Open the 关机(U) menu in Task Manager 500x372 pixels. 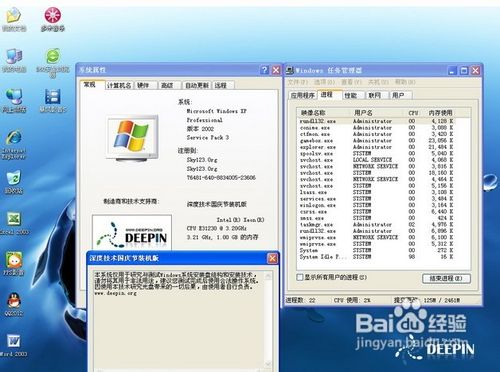[378, 82]
